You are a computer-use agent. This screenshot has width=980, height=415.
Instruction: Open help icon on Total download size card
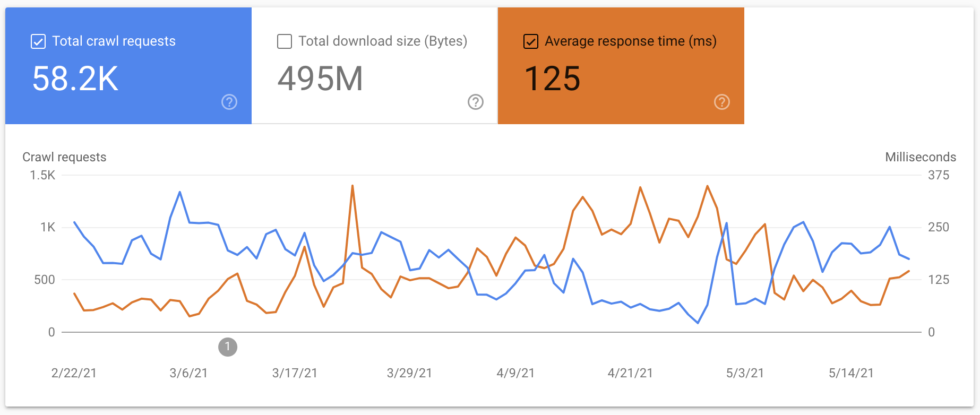pos(475,102)
